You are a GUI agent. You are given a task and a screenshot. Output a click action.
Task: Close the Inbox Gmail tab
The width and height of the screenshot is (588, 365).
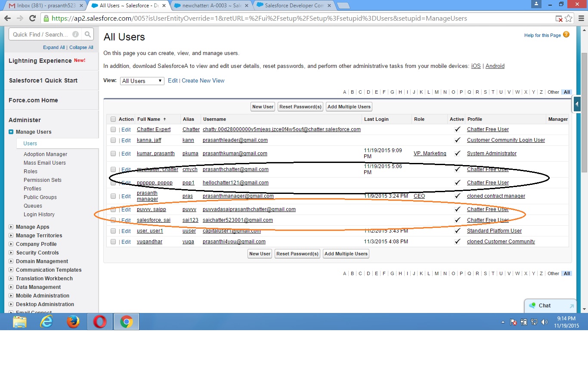(81, 6)
